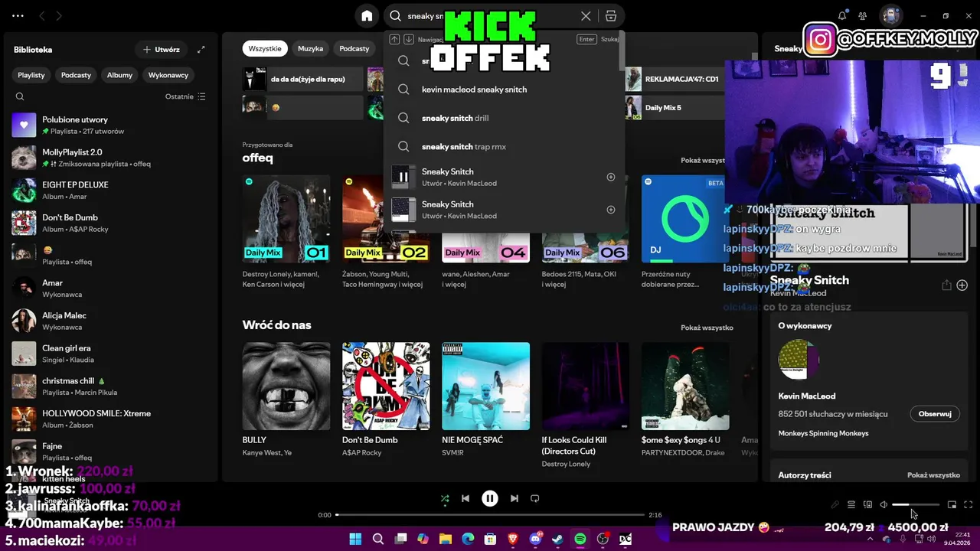Pause playback with the center button

click(490, 498)
